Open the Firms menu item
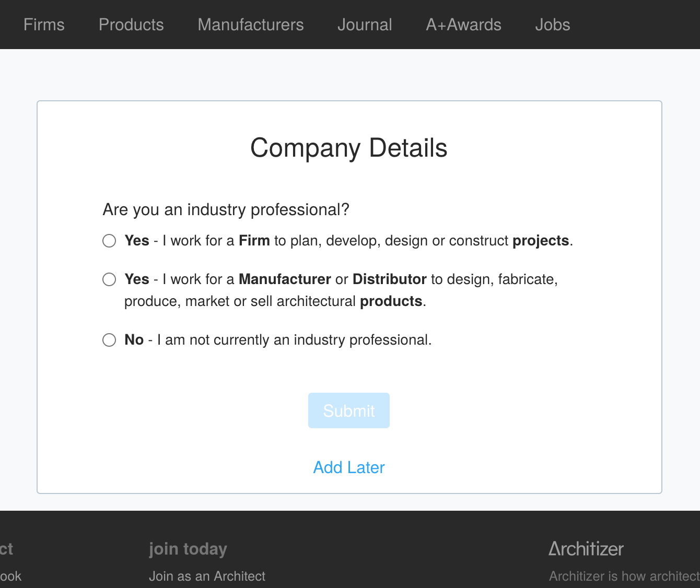 click(x=44, y=25)
